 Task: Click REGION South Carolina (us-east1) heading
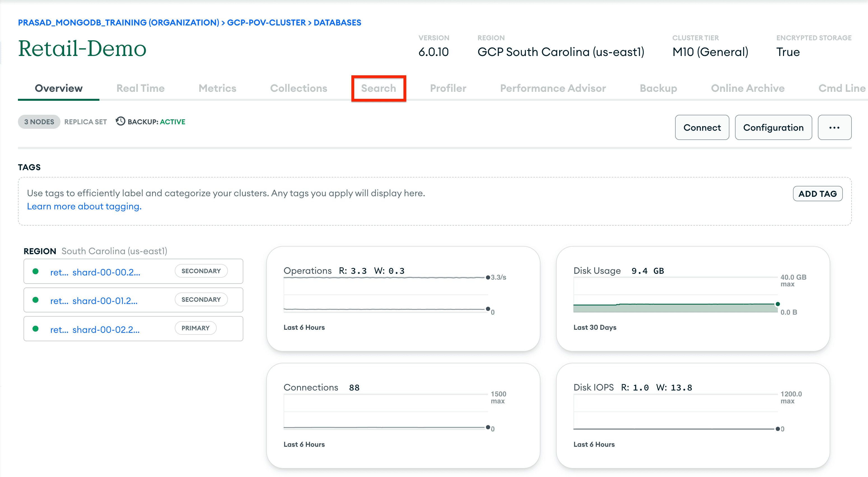tap(95, 251)
